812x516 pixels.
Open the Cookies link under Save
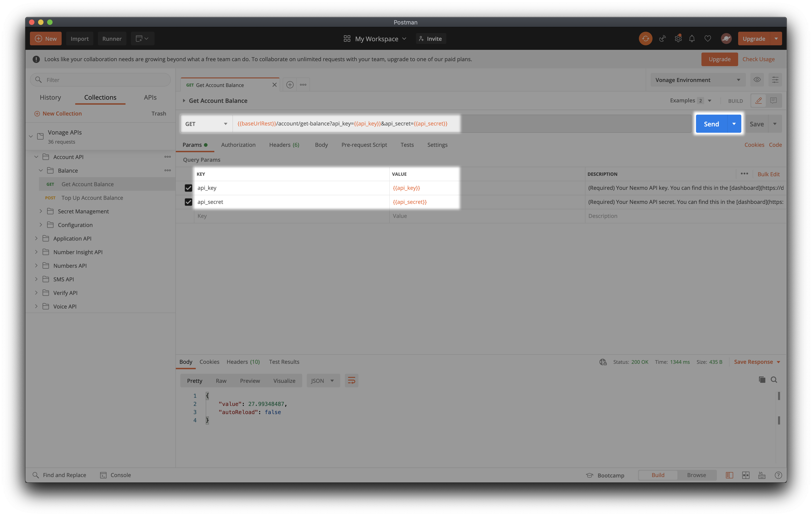pos(754,145)
